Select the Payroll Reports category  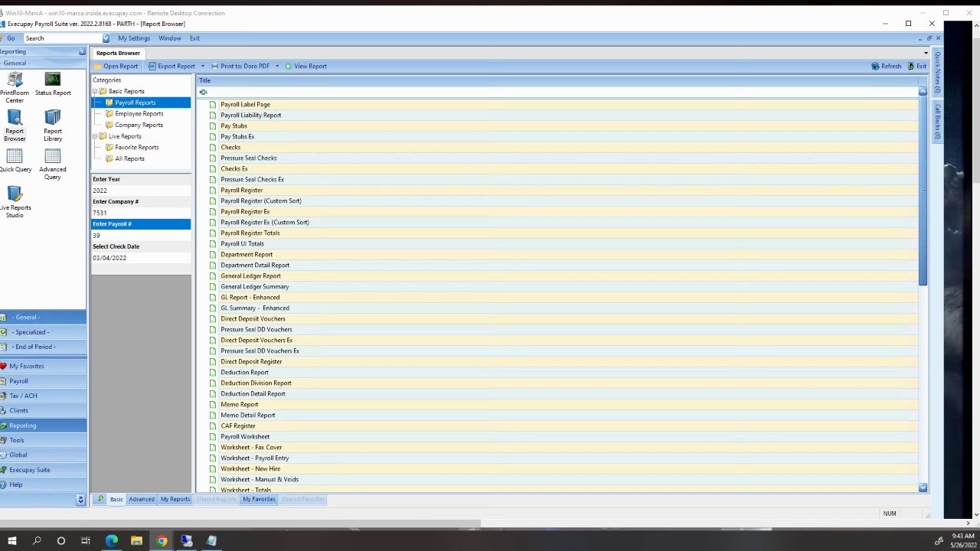[x=135, y=103]
